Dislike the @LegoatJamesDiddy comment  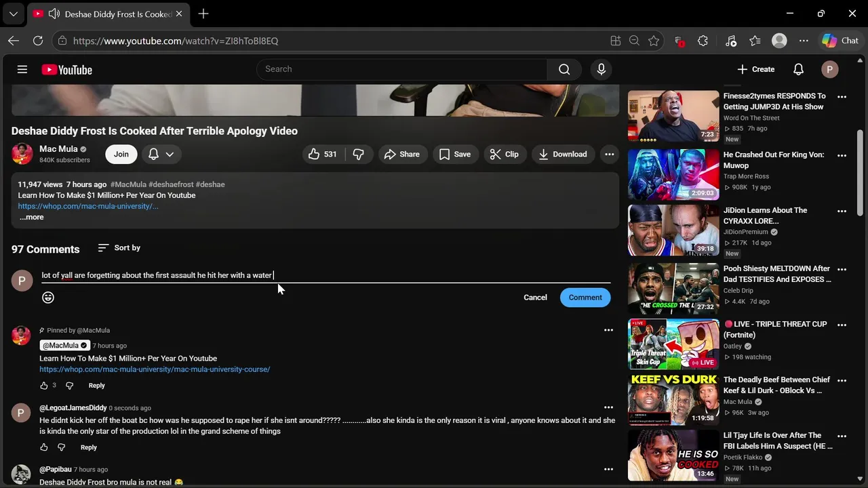(61, 447)
